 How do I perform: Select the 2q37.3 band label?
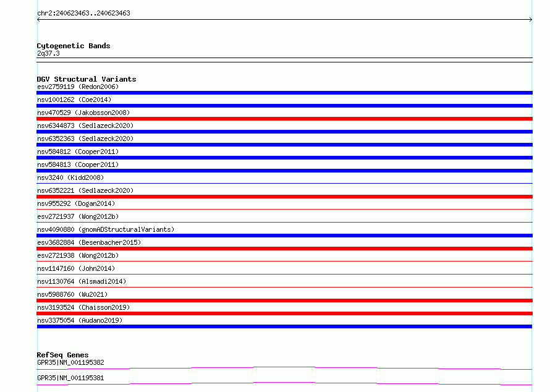(x=48, y=53)
